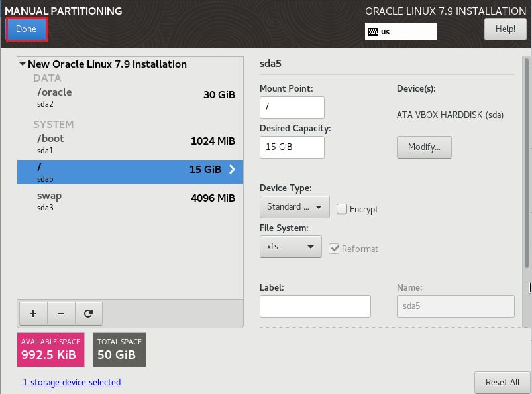Click the SYSTEM section heading
Viewport: 532px width, 394px height.
[x=53, y=125]
